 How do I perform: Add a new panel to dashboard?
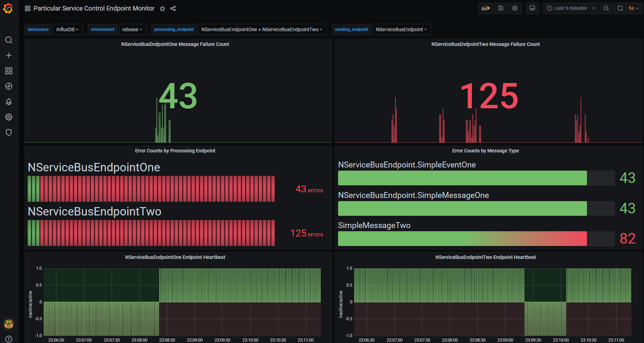(485, 8)
